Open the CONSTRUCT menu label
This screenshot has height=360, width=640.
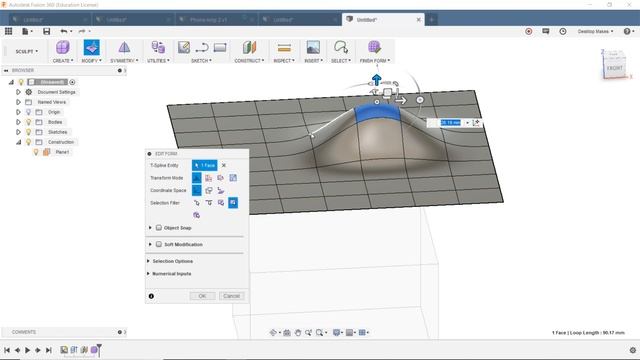249,60
